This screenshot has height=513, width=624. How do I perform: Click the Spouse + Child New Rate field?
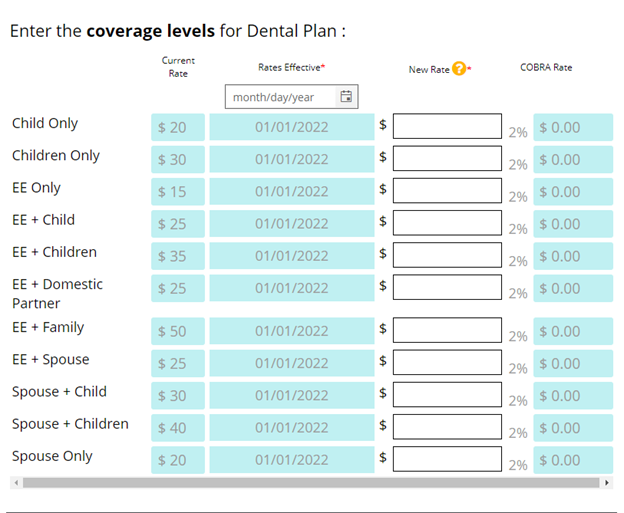click(x=447, y=395)
